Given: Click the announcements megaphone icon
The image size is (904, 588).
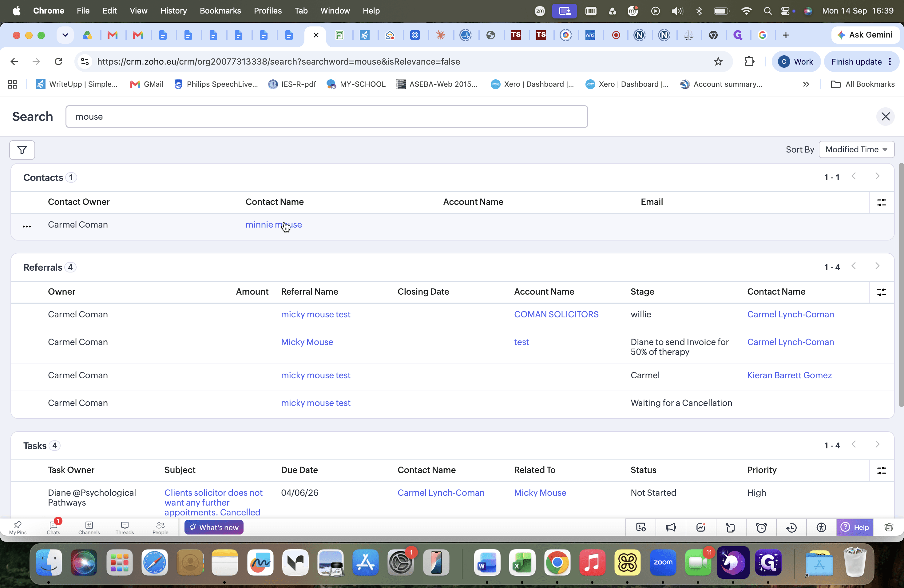Looking at the screenshot, I should click(x=671, y=527).
